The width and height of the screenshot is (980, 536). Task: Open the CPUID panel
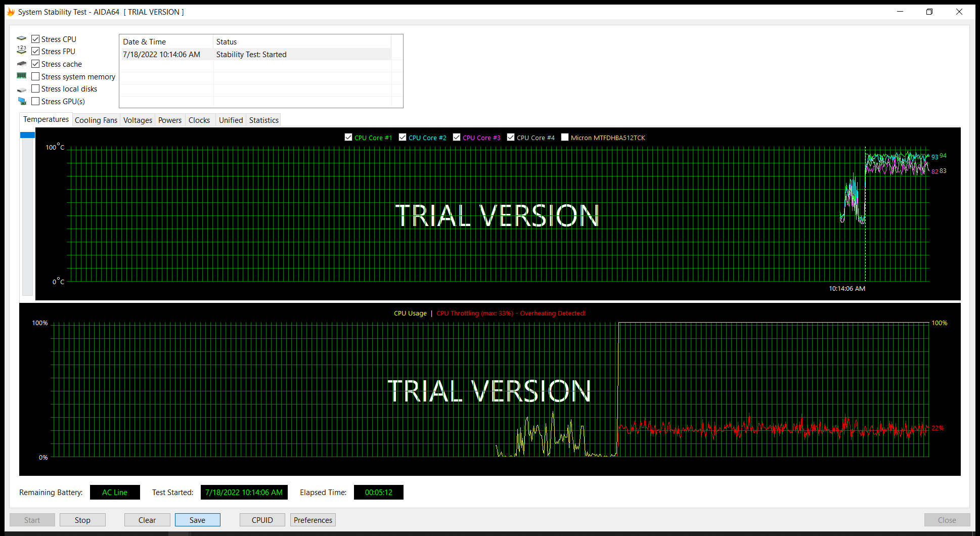click(262, 520)
